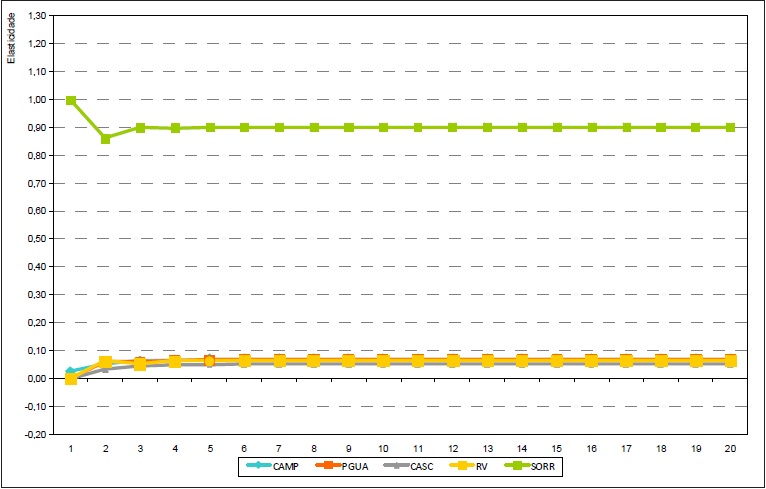Select the yellow marker at period 15

click(x=557, y=360)
